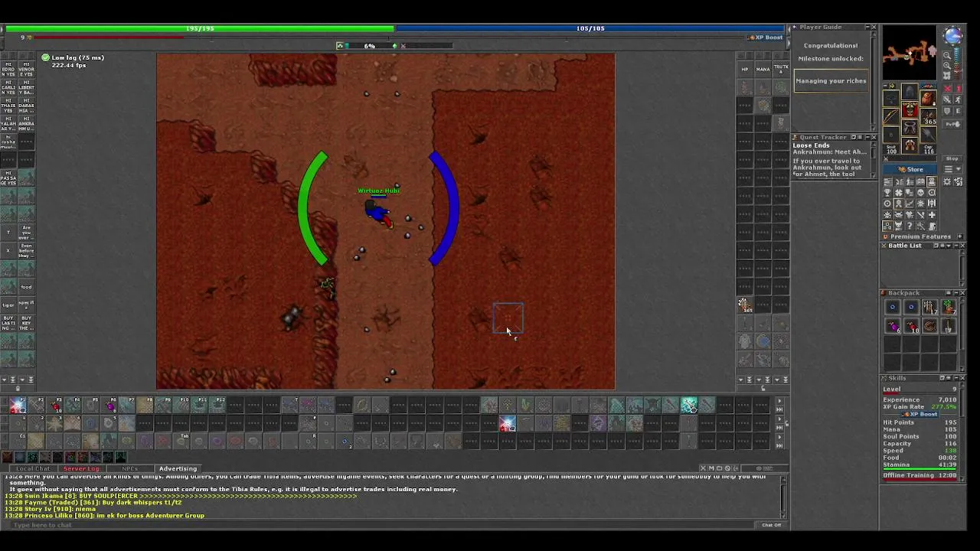Select the ammunition slot showing 365
Viewport: 980px width, 551px height.
click(x=928, y=116)
